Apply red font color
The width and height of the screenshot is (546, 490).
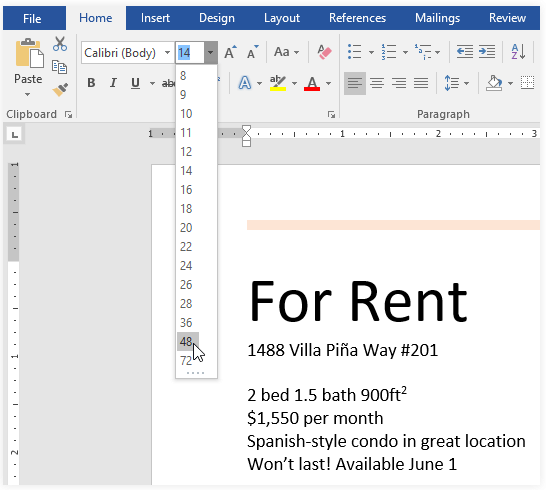[x=312, y=83]
